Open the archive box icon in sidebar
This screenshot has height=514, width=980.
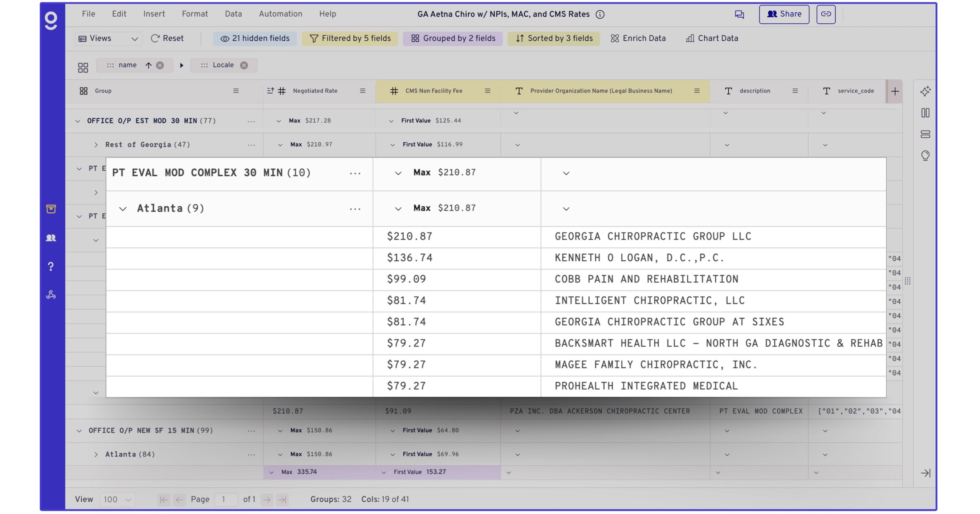[x=51, y=209]
